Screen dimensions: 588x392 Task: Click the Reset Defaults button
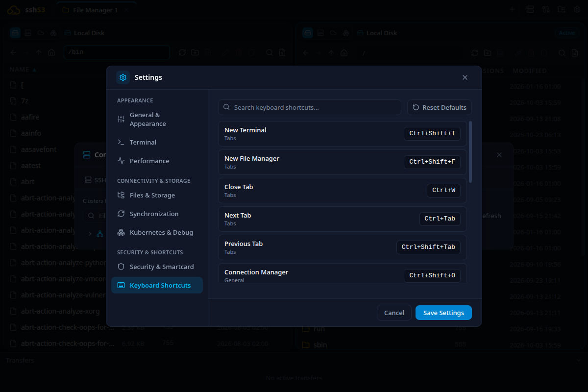point(440,107)
